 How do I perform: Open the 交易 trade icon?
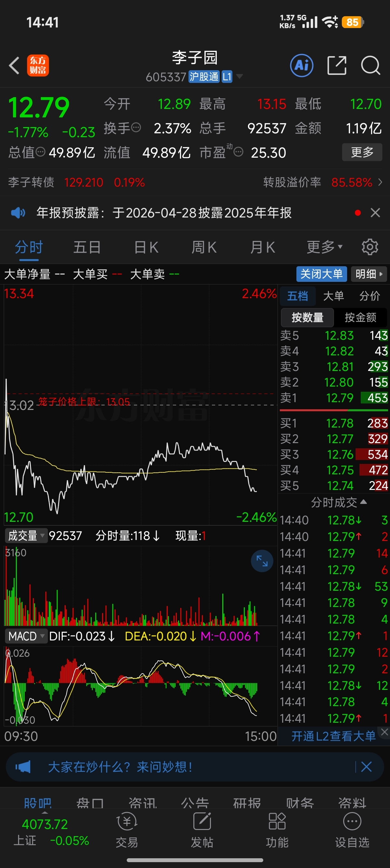127,830
